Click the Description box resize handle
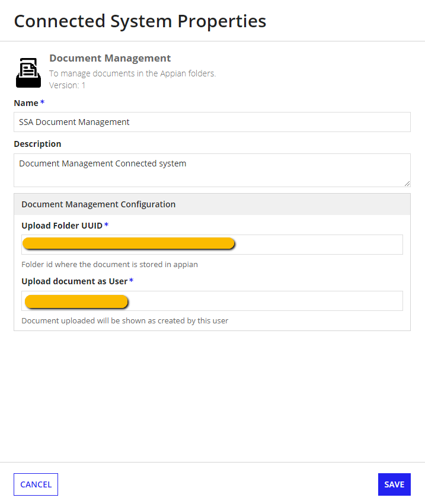425x504 pixels. coord(407,184)
